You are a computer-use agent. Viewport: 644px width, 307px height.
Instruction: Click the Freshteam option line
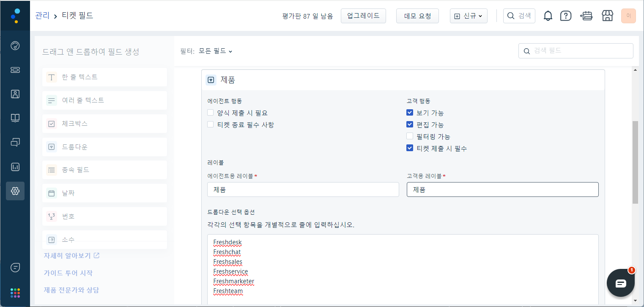[228, 291]
